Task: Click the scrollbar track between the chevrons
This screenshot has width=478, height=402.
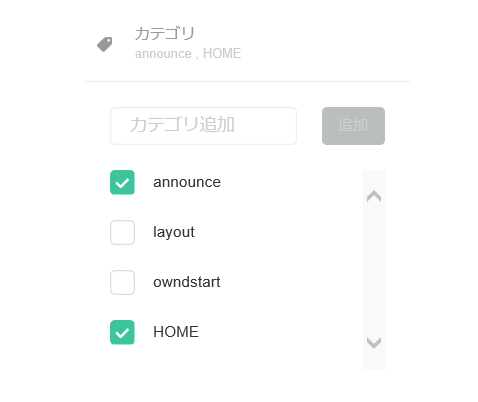Action: pos(374,269)
